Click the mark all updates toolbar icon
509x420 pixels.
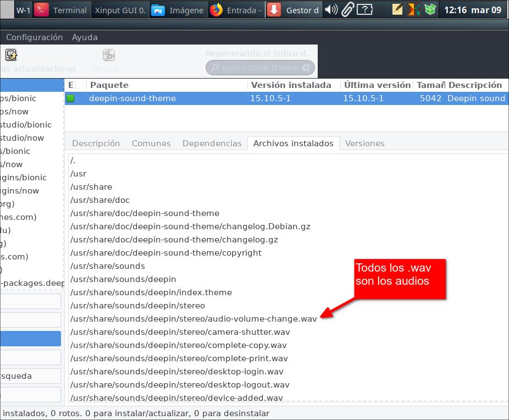(11, 55)
